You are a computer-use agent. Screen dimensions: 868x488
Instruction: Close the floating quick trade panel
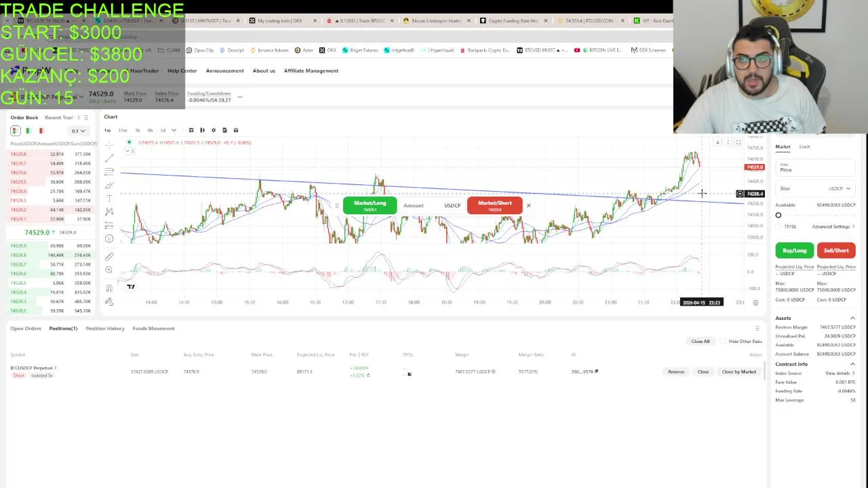pos(528,205)
